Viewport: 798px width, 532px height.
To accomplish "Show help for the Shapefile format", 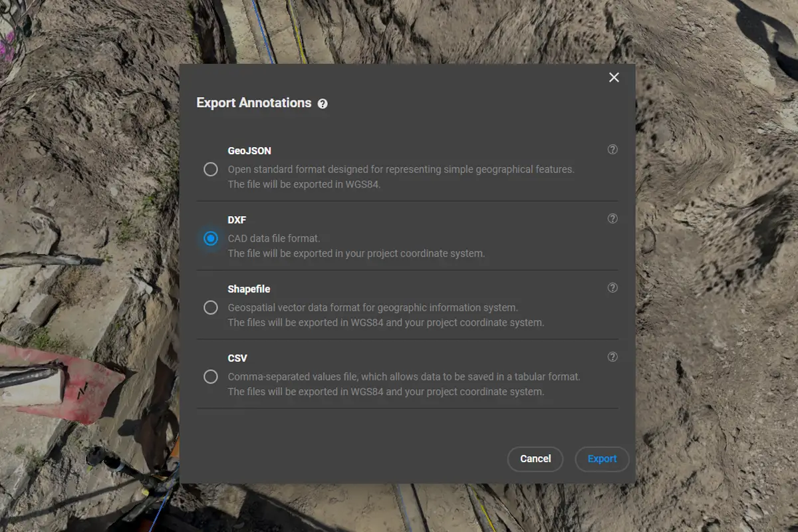I will point(612,288).
